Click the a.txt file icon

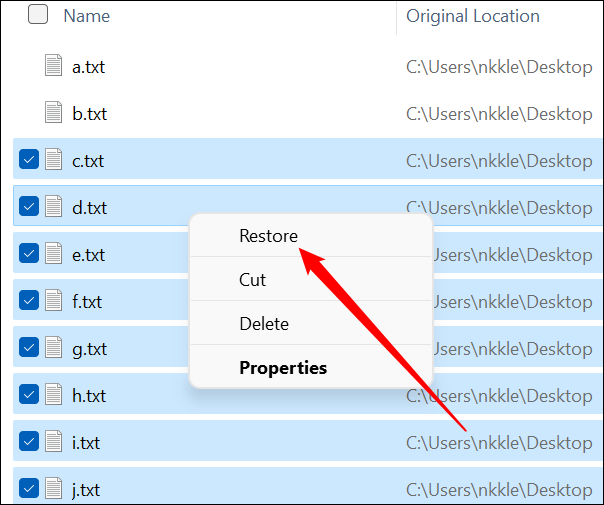(x=54, y=67)
